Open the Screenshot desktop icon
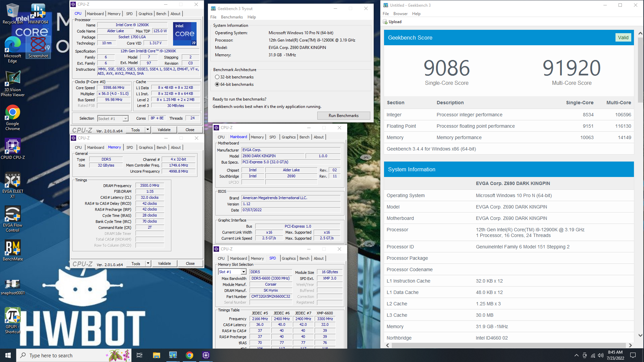Image resolution: width=644 pixels, height=362 pixels. 38,47
